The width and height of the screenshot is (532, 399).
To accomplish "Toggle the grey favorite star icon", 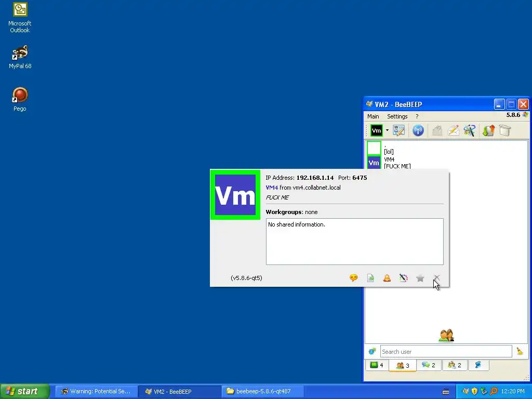I will [x=420, y=278].
